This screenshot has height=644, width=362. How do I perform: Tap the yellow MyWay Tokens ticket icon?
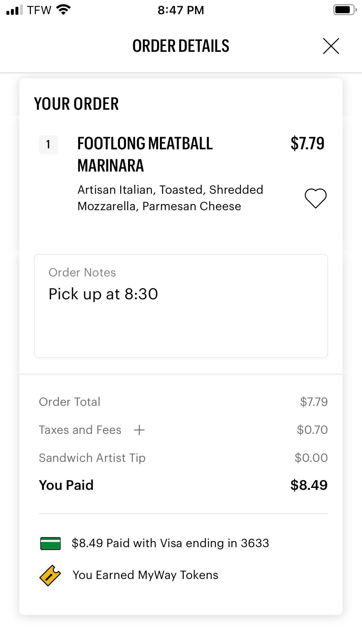pyautogui.click(x=50, y=575)
